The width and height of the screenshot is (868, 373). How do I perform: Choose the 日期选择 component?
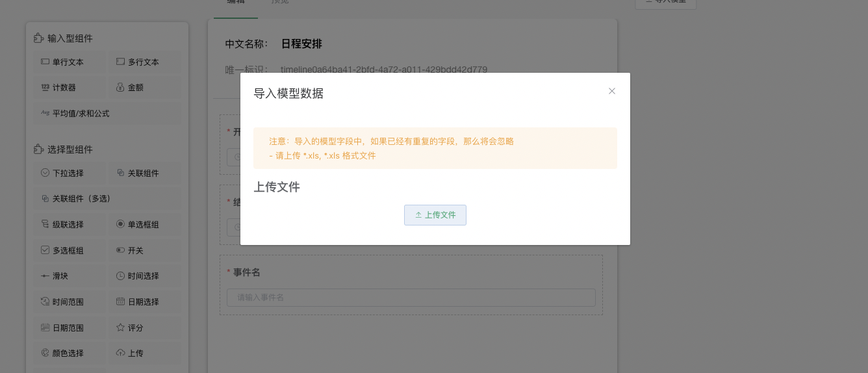(144, 302)
